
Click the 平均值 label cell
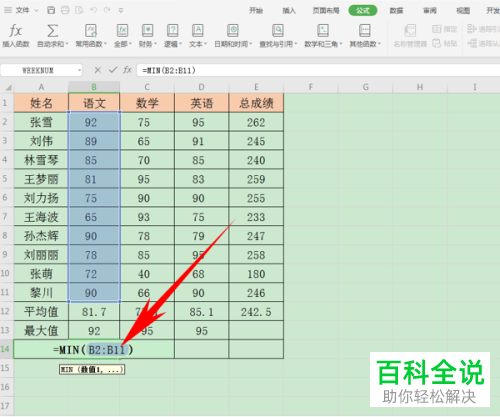[x=41, y=311]
